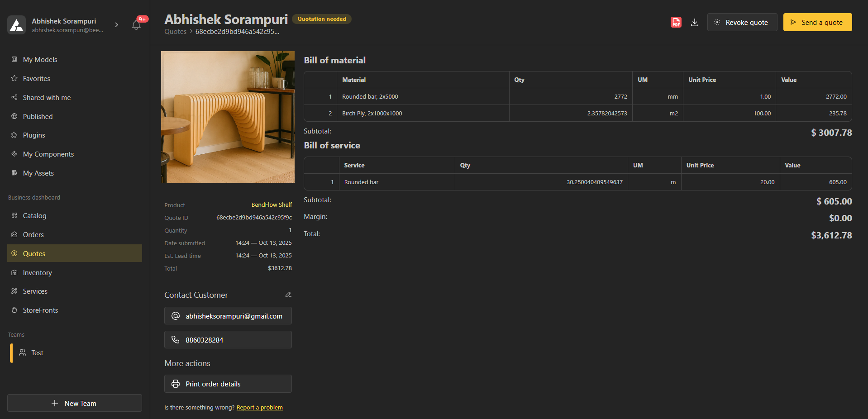Open the BendFlow Shelf product link
This screenshot has height=419, width=868.
(x=272, y=205)
